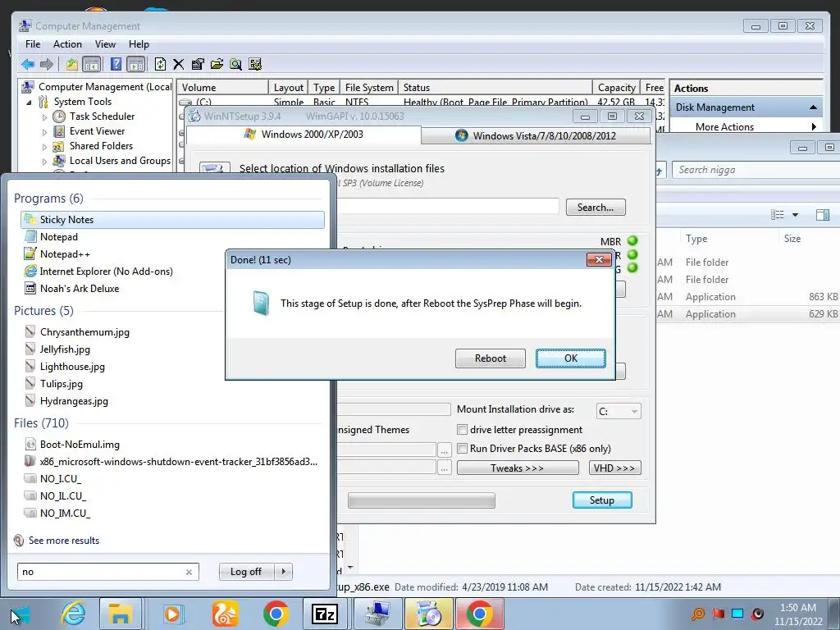
Task: Open the Help menu
Action: click(x=139, y=44)
